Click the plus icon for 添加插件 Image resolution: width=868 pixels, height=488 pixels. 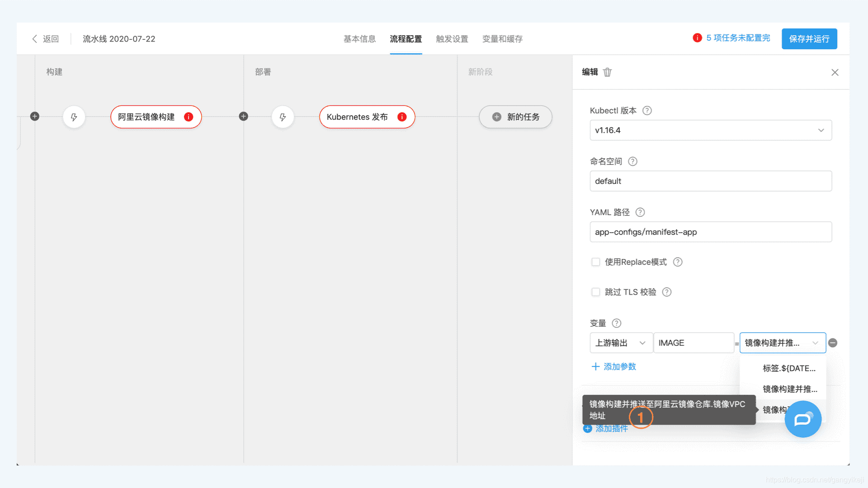point(587,428)
